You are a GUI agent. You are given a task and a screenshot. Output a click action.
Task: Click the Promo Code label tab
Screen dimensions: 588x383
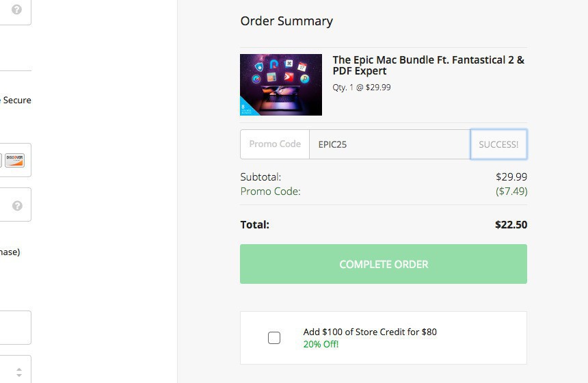[x=275, y=144]
